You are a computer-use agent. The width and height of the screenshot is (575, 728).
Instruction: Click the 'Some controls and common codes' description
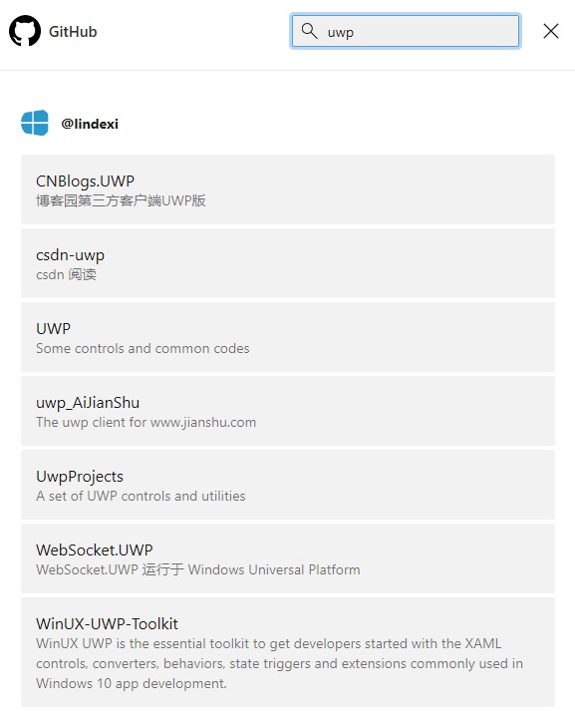click(143, 348)
